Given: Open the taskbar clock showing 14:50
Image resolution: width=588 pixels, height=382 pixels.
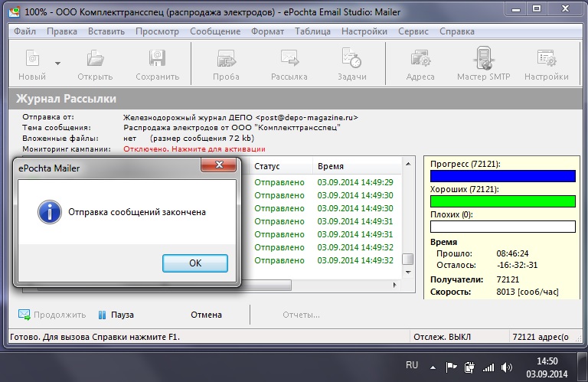Looking at the screenshot, I should click(x=547, y=367).
